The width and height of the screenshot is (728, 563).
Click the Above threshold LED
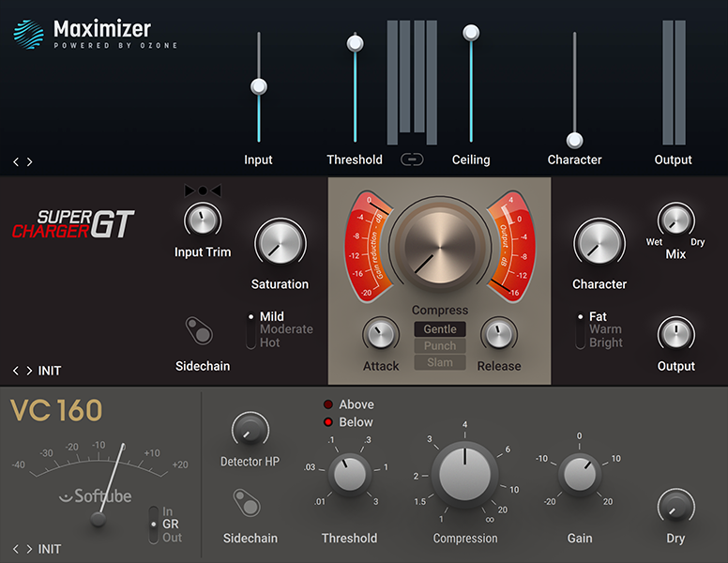(328, 404)
